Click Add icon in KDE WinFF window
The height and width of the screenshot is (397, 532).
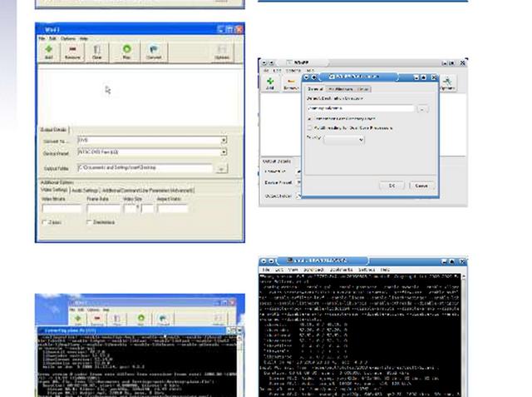point(270,83)
